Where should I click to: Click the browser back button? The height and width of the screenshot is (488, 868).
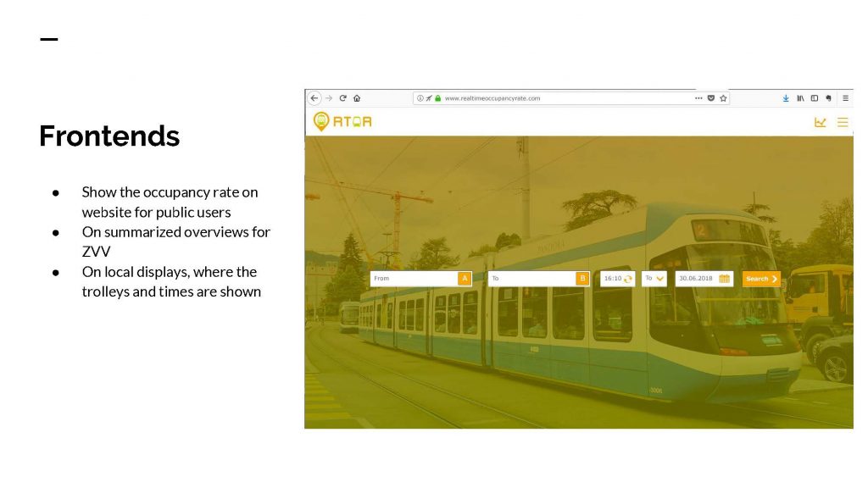(314, 98)
